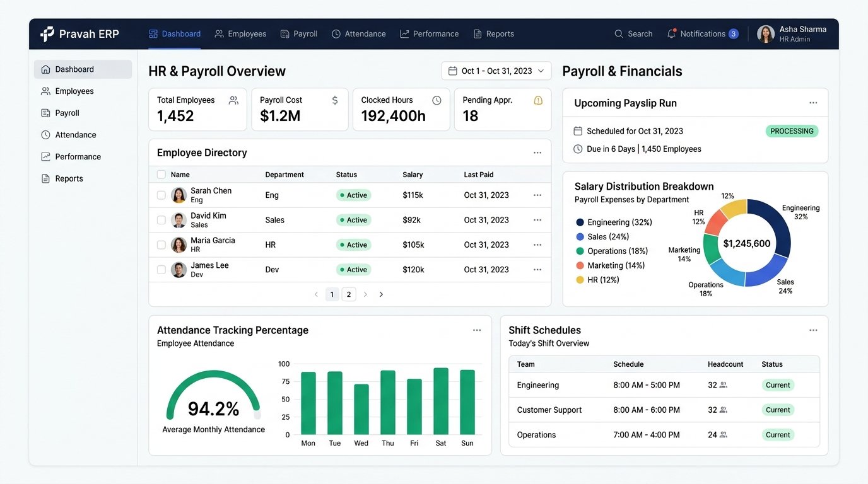Click the Pending Appr. warning icon
This screenshot has height=484, width=868.
538,100
